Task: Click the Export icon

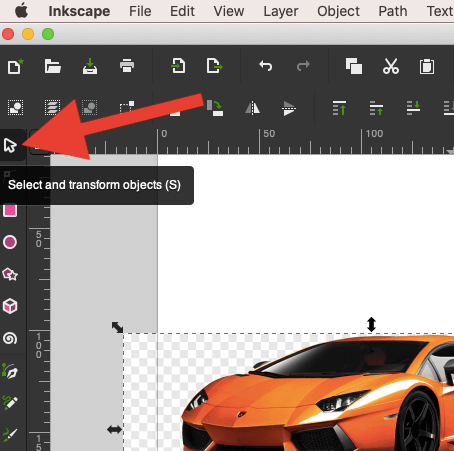Action: pos(214,66)
